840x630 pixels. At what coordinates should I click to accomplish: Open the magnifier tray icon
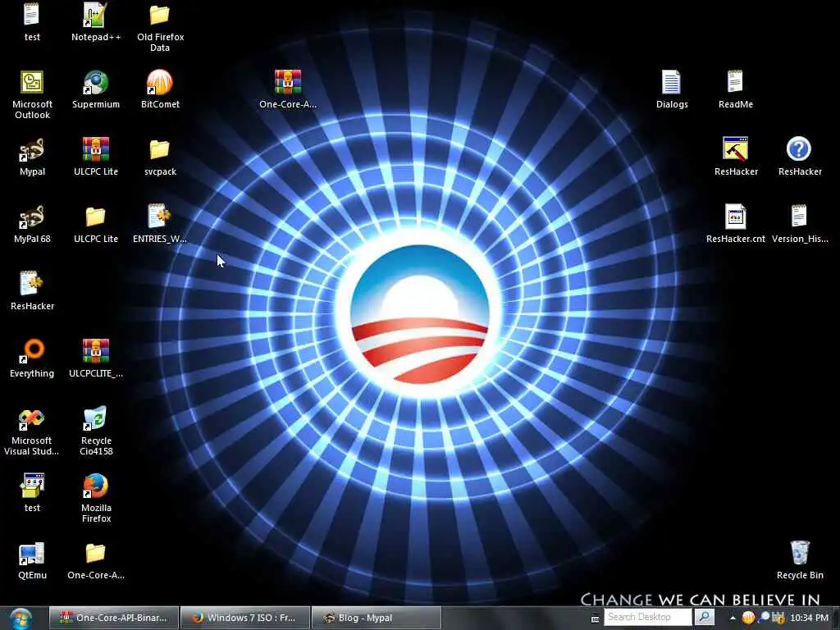point(764,618)
